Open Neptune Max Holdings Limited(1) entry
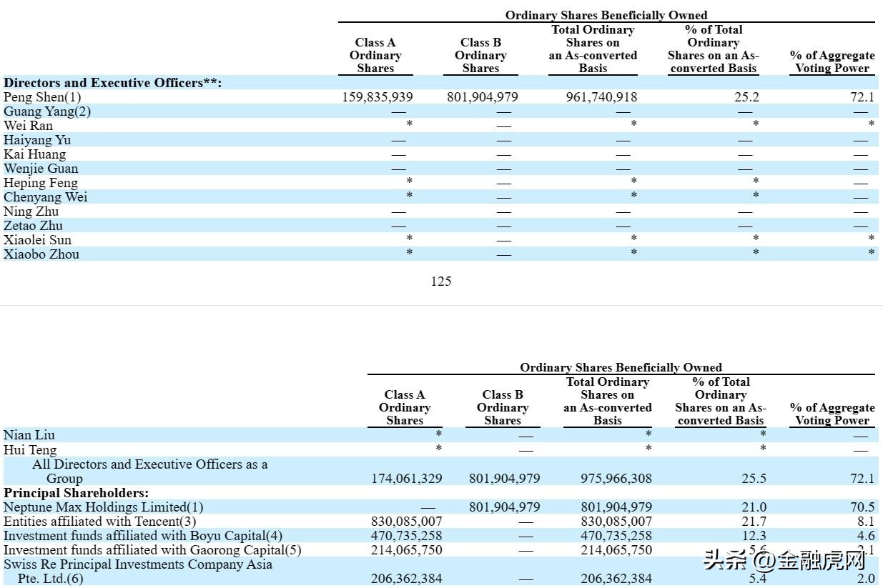 [104, 507]
